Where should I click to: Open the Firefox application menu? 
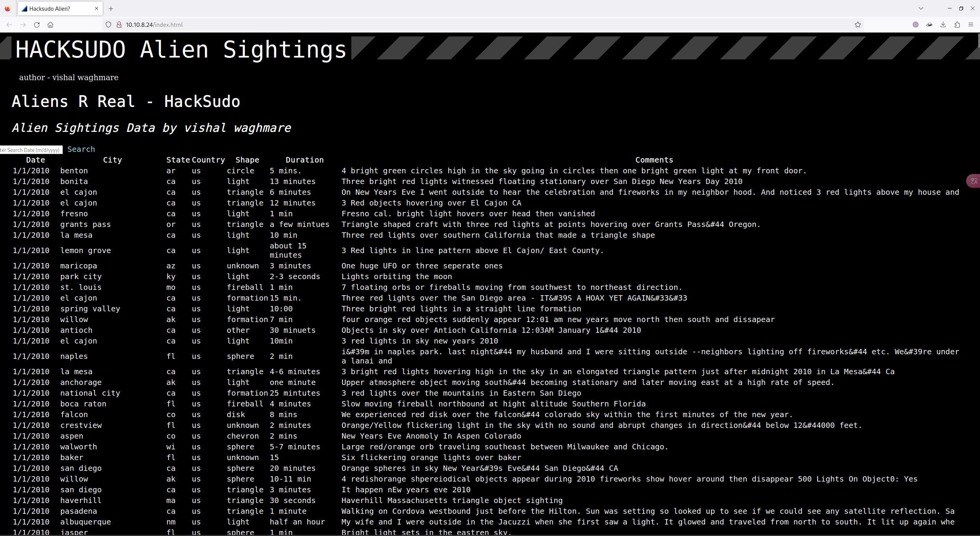[x=971, y=25]
